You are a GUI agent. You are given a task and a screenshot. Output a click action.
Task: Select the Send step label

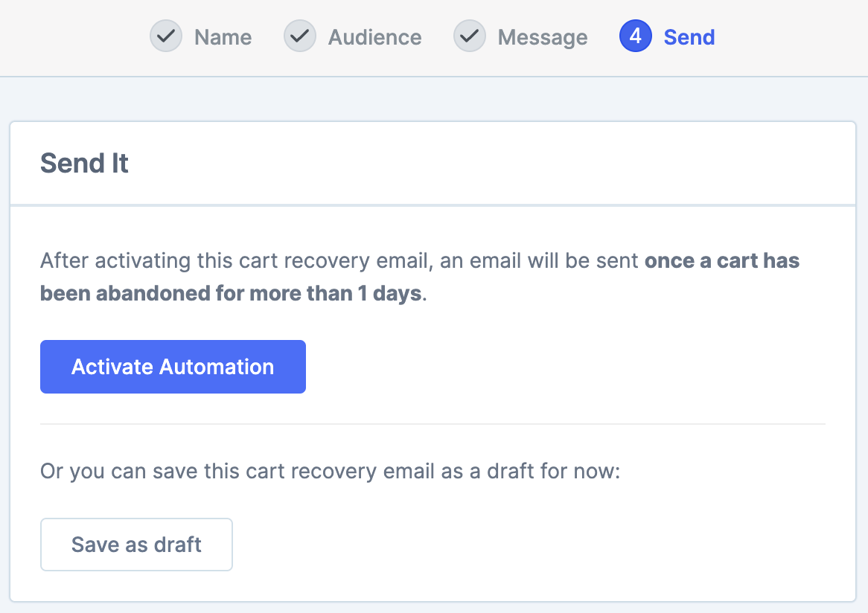tap(689, 37)
